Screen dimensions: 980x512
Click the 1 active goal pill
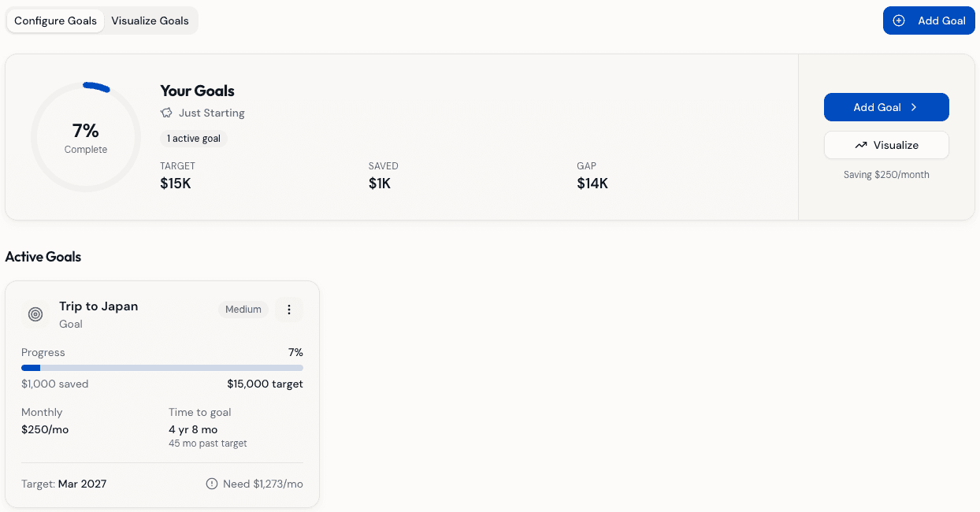pos(193,138)
